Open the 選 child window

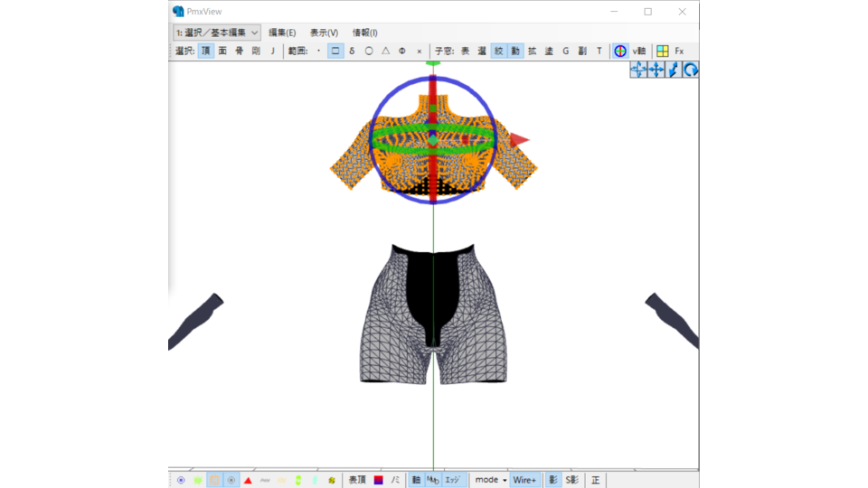click(x=482, y=51)
